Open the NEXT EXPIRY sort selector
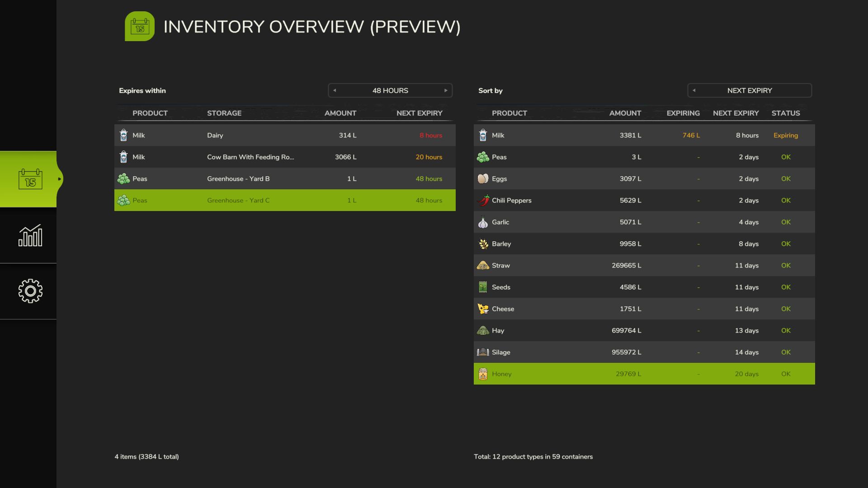Viewport: 868px width, 488px height. pos(749,90)
